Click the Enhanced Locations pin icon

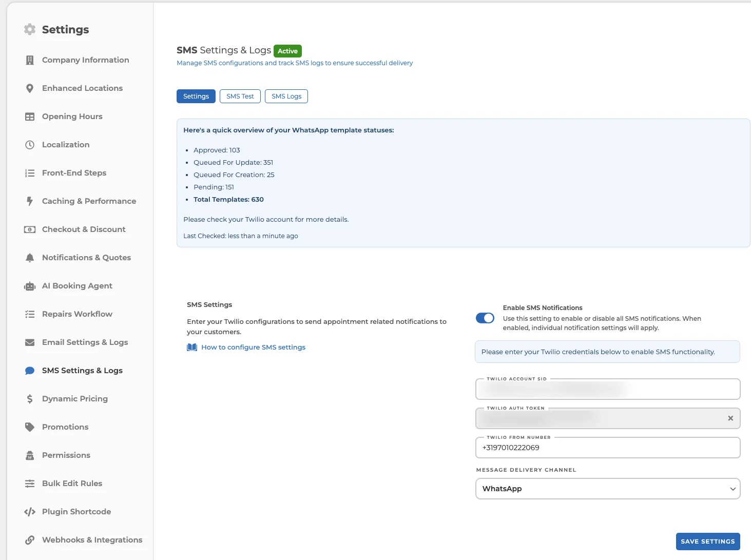30,88
